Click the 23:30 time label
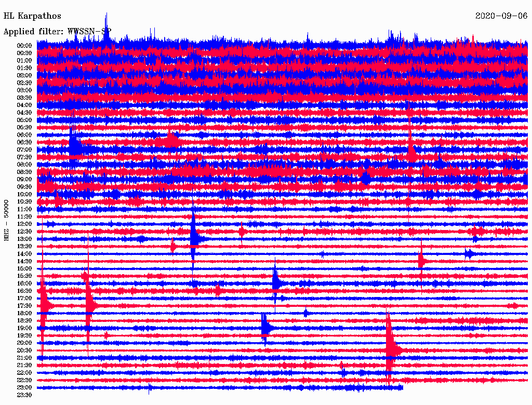 point(24,395)
